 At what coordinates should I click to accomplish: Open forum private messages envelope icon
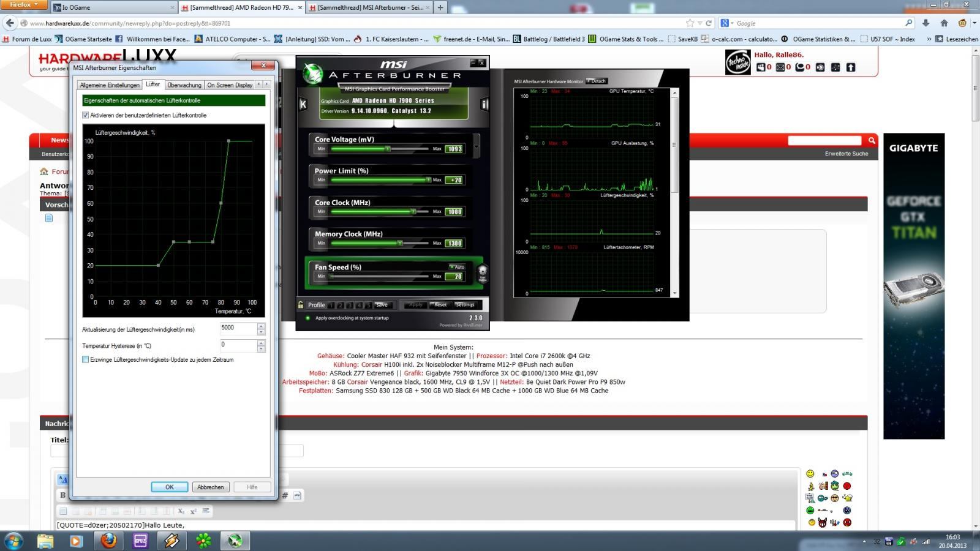click(x=780, y=67)
